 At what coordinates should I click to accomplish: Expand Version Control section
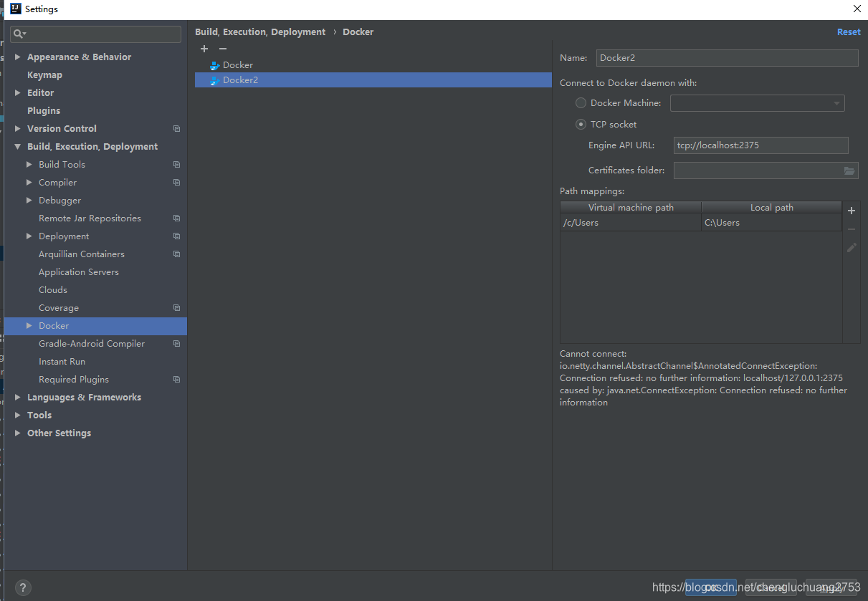click(18, 129)
